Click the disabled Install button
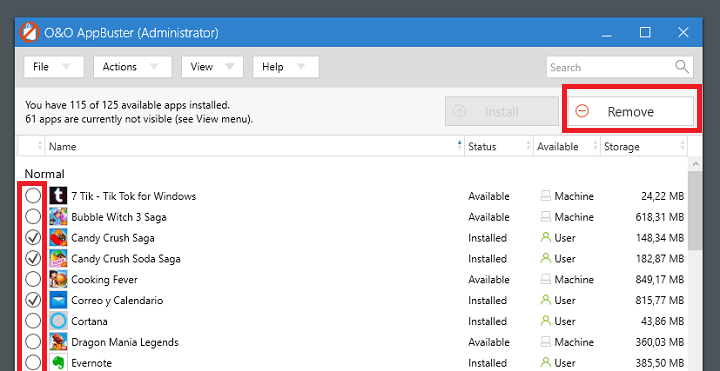Viewport: 720px width, 371px height. 501,112
